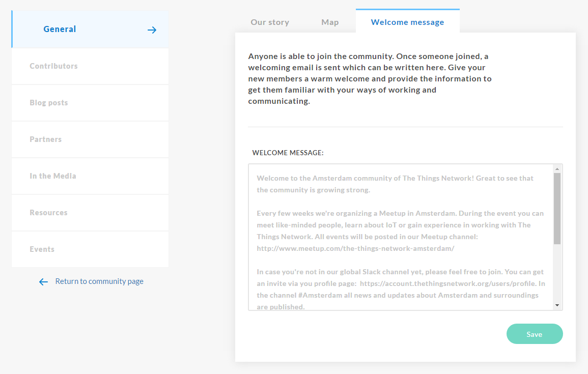Open the Contributors section
The height and width of the screenshot is (374, 588).
click(x=53, y=66)
